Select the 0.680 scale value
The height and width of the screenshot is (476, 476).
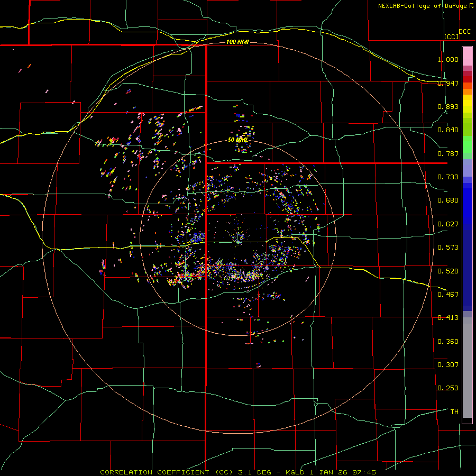coord(448,200)
